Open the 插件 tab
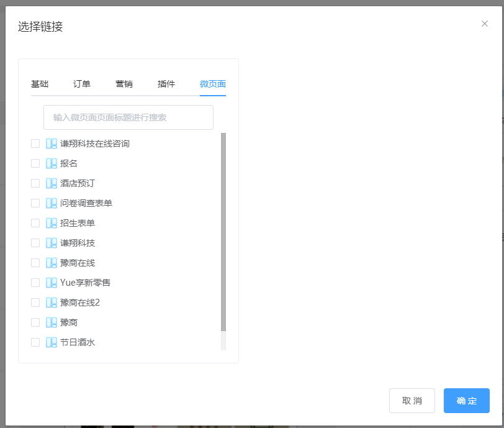The width and height of the screenshot is (504, 428). click(166, 84)
